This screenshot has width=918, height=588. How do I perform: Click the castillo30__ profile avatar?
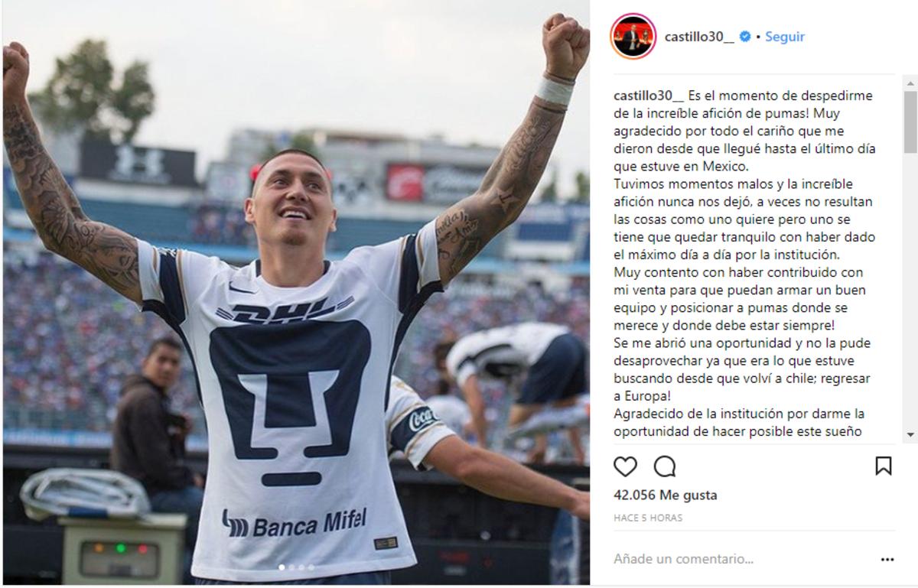633,37
